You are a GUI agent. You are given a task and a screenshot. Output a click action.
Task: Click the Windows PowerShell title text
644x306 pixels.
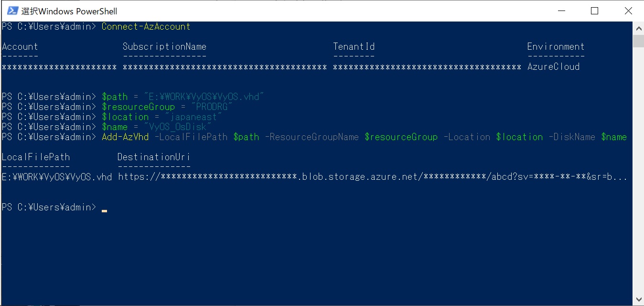pyautogui.click(x=69, y=11)
